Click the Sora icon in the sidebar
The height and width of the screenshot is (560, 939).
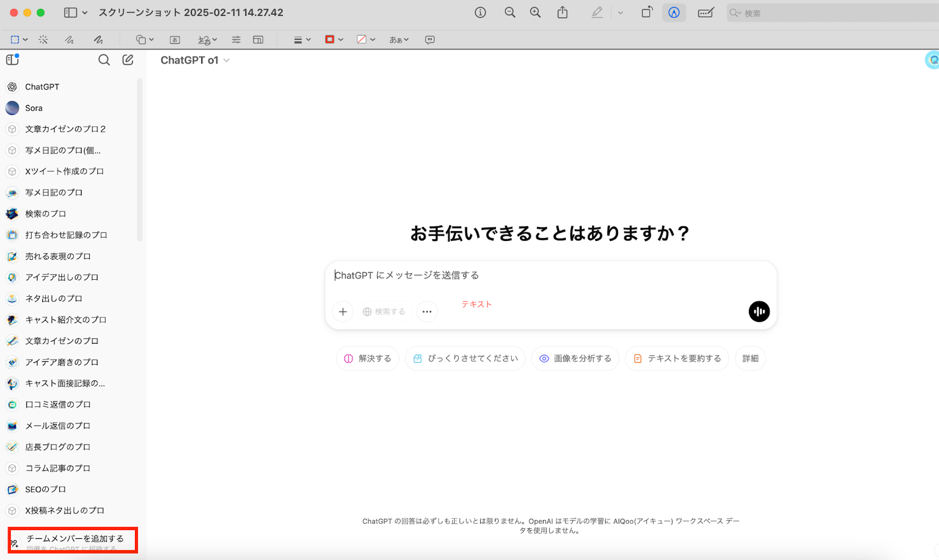(x=12, y=108)
